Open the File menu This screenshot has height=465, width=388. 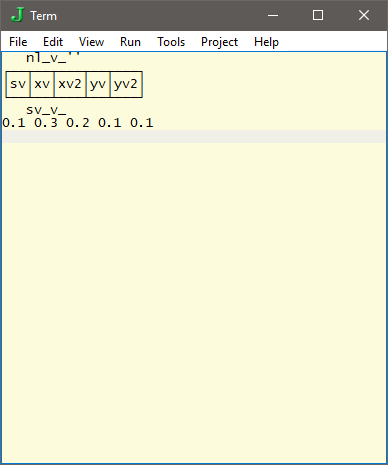[x=18, y=42]
